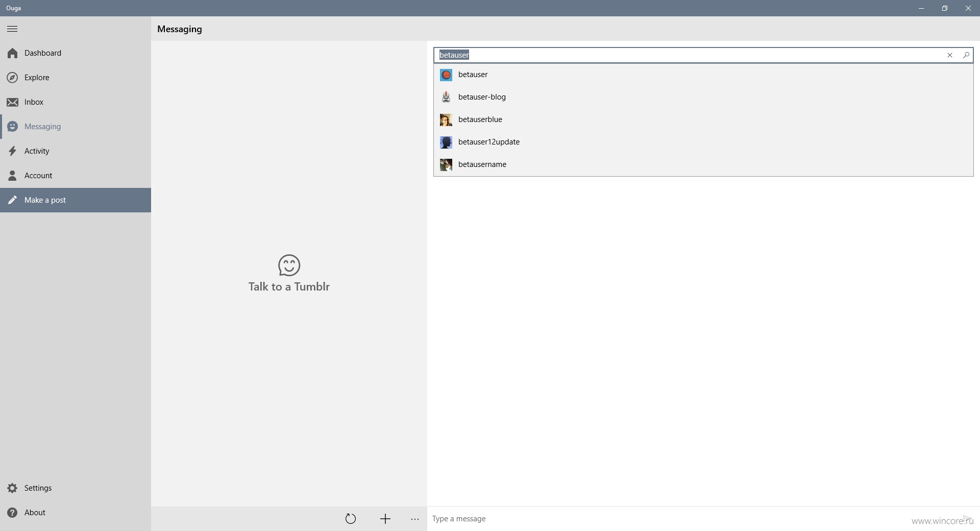Restore down the Ouga window
The height and width of the screenshot is (531, 980).
pyautogui.click(x=945, y=8)
